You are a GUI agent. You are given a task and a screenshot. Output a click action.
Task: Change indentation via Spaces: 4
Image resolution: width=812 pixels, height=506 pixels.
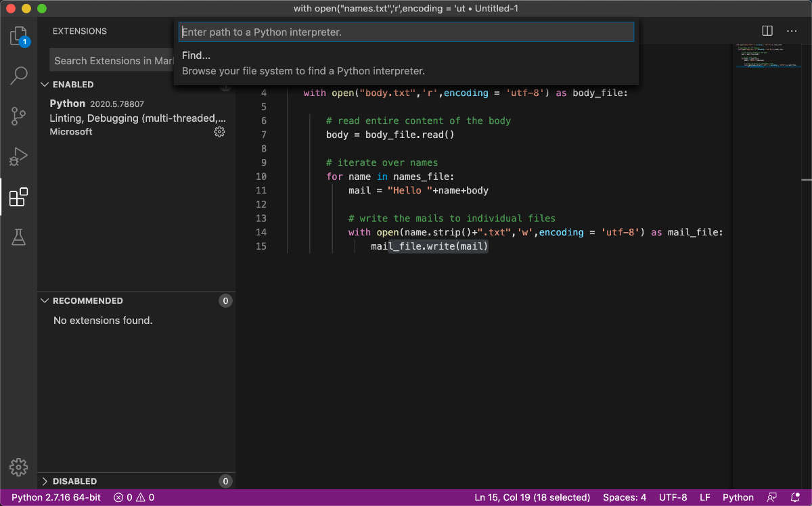click(624, 497)
